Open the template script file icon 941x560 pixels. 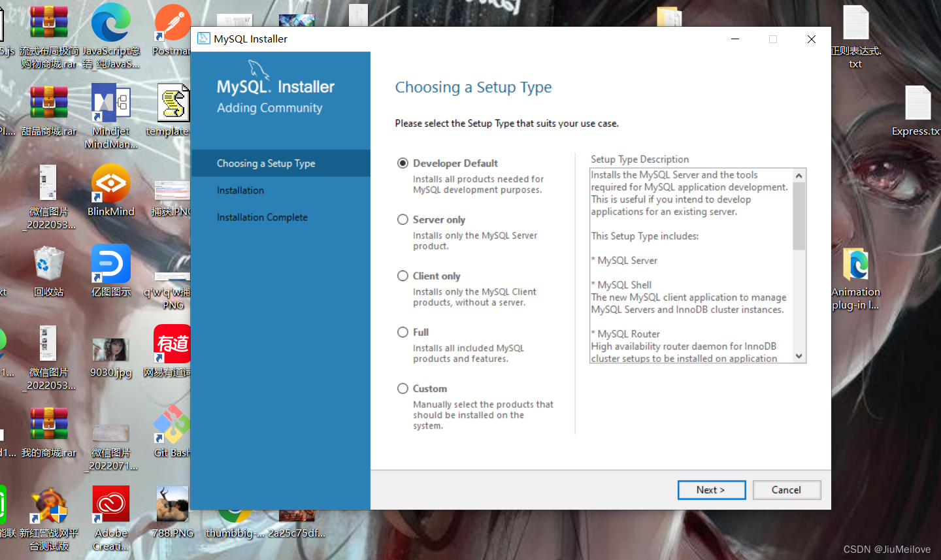(x=173, y=110)
